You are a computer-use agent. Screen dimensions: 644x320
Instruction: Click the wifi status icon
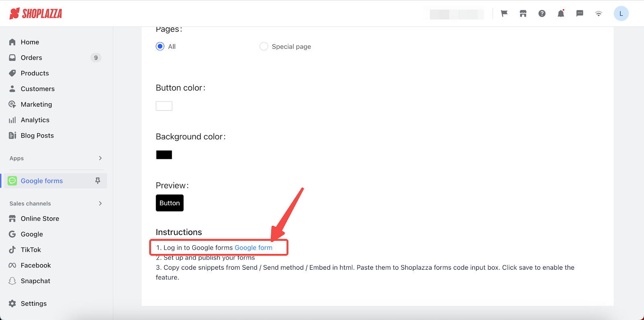pyautogui.click(x=599, y=14)
